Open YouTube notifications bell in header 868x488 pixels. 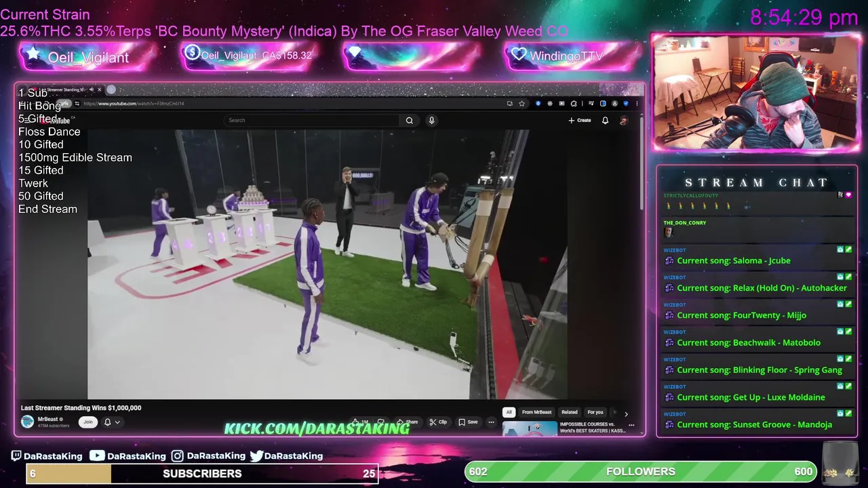coord(605,120)
